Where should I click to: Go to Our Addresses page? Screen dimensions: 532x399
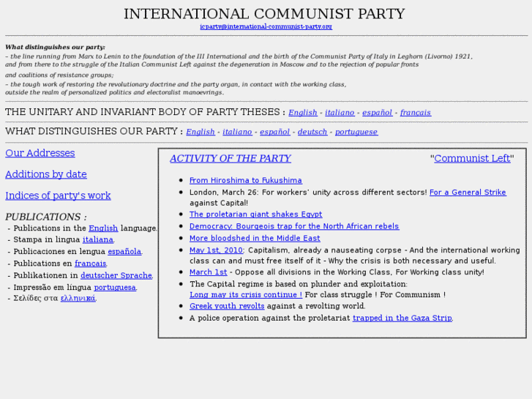40,153
